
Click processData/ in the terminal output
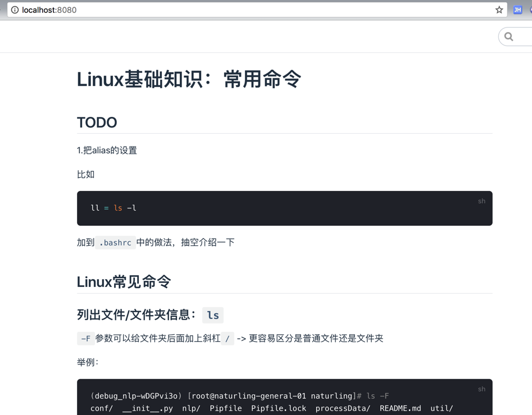pyautogui.click(x=343, y=408)
